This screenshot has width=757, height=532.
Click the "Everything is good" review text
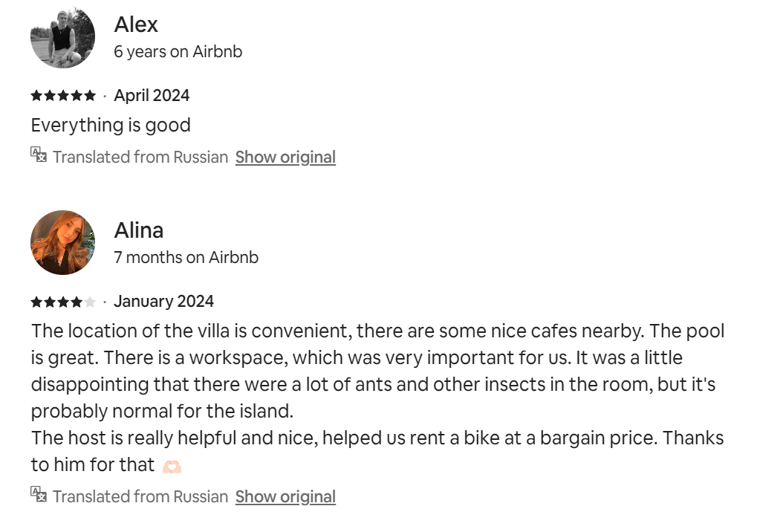[x=111, y=125]
